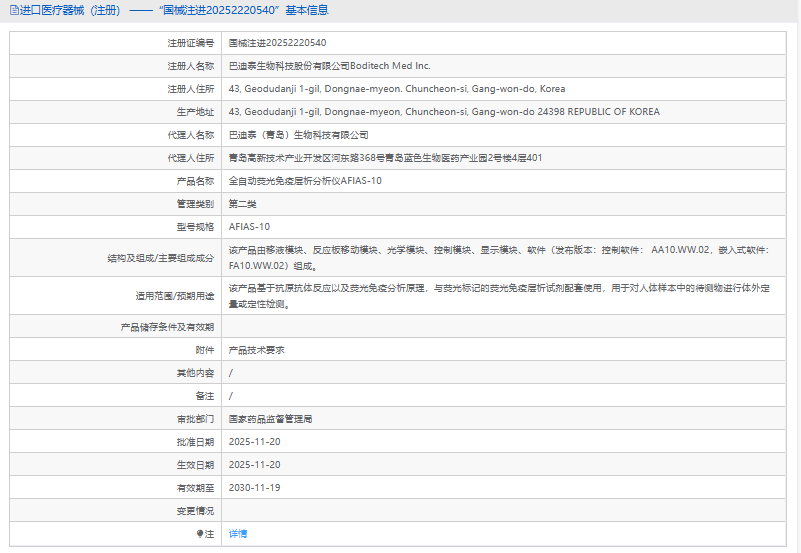The image size is (801, 553).
Task: Open the 详情 link in the note row
Action: 238,534
